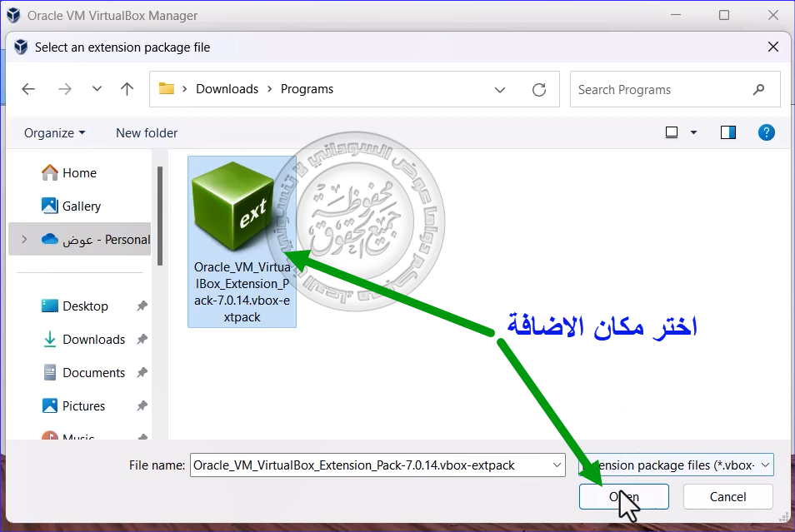Click the Up to parent folder arrow
795x532 pixels.
[127, 89]
